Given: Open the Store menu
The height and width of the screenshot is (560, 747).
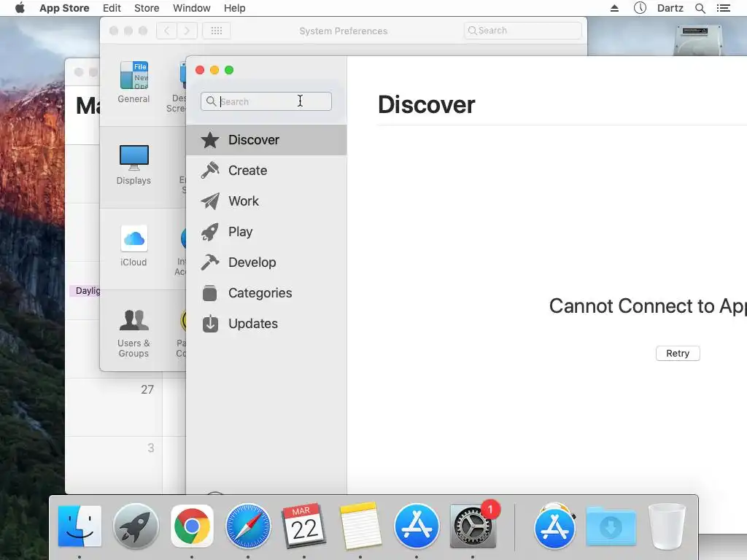Looking at the screenshot, I should tap(147, 8).
